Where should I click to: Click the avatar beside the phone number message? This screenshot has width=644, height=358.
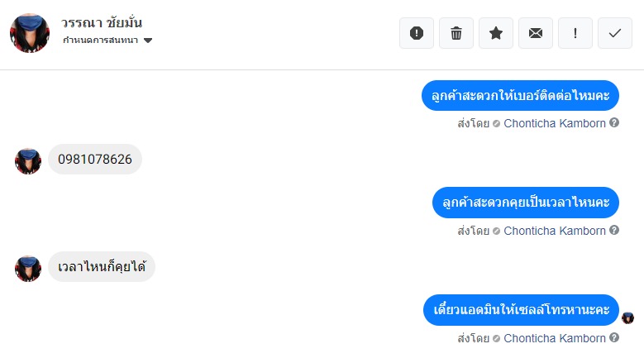tap(28, 160)
